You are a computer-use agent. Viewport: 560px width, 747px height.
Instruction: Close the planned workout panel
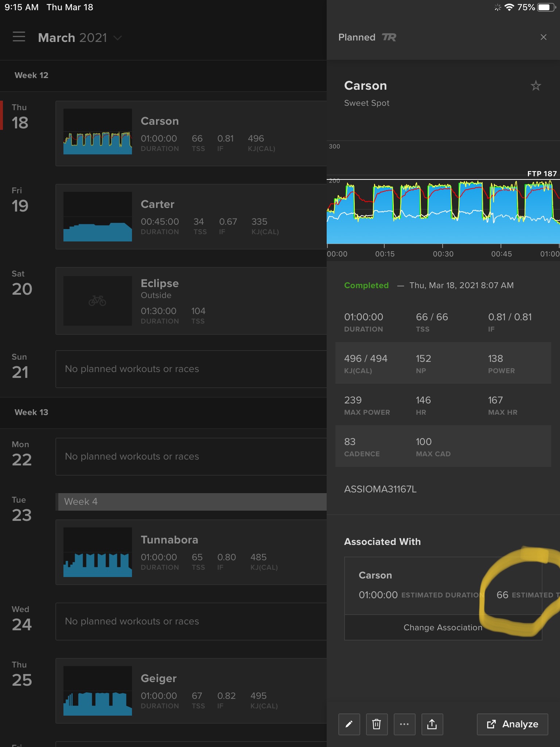tap(543, 37)
